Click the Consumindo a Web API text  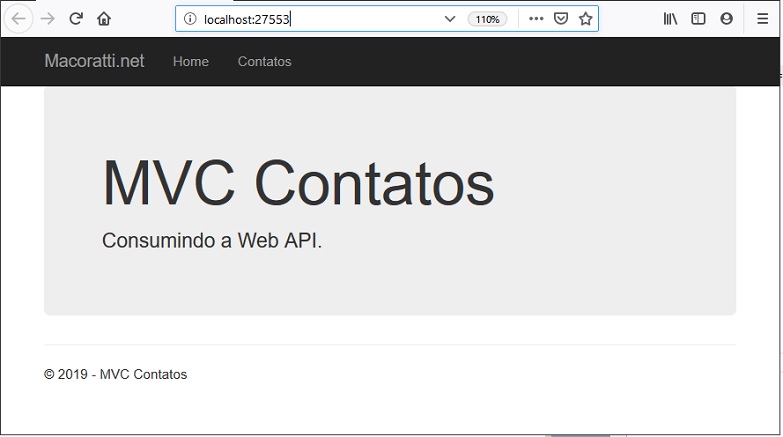point(212,240)
